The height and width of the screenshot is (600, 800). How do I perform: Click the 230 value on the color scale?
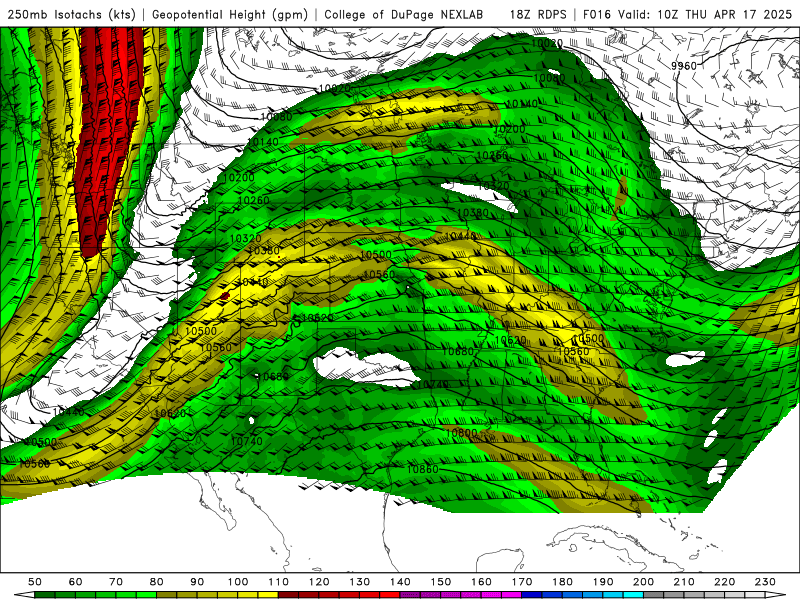765,582
